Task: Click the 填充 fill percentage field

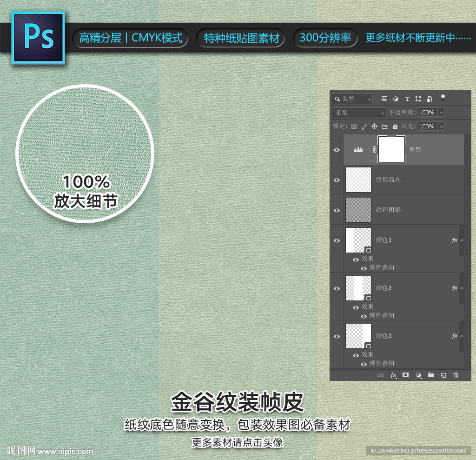Action: click(427, 127)
